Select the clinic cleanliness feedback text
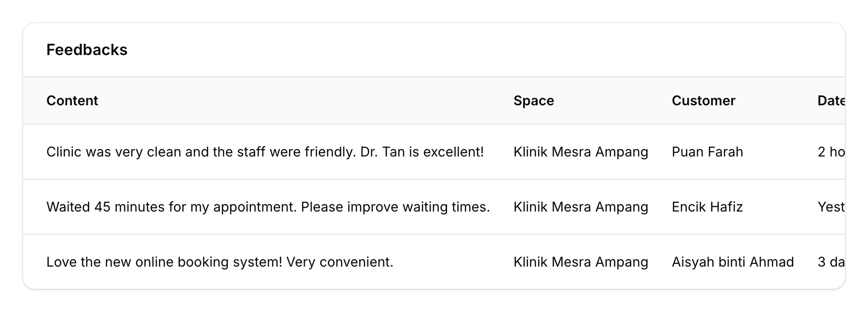 [x=265, y=152]
